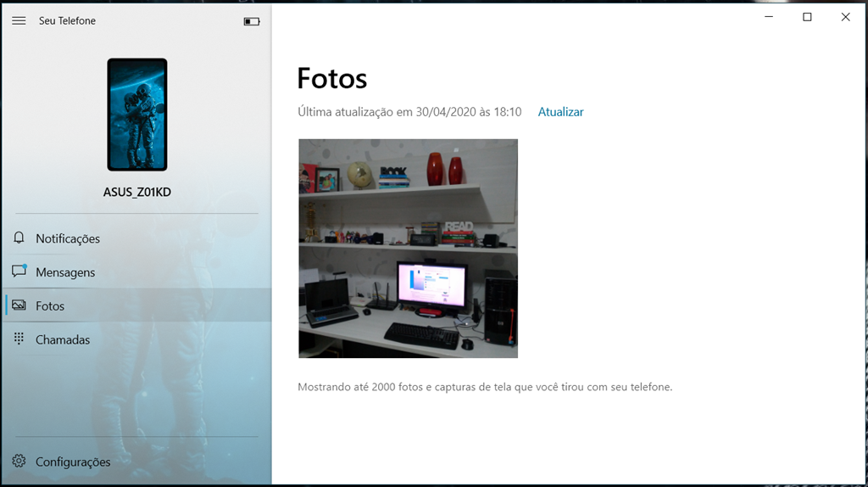Select the Fotos label in sidebar
Image resolution: width=868 pixels, height=487 pixels.
tap(50, 306)
